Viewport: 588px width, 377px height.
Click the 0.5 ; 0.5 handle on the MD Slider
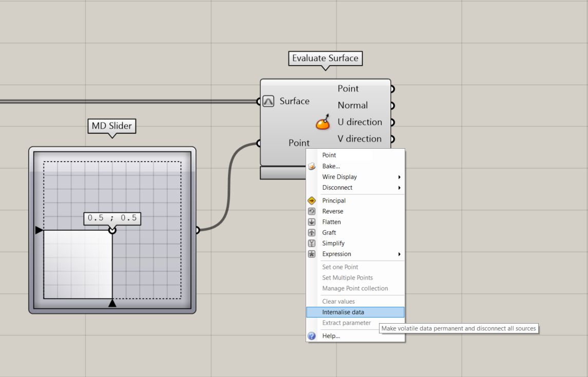tap(112, 218)
